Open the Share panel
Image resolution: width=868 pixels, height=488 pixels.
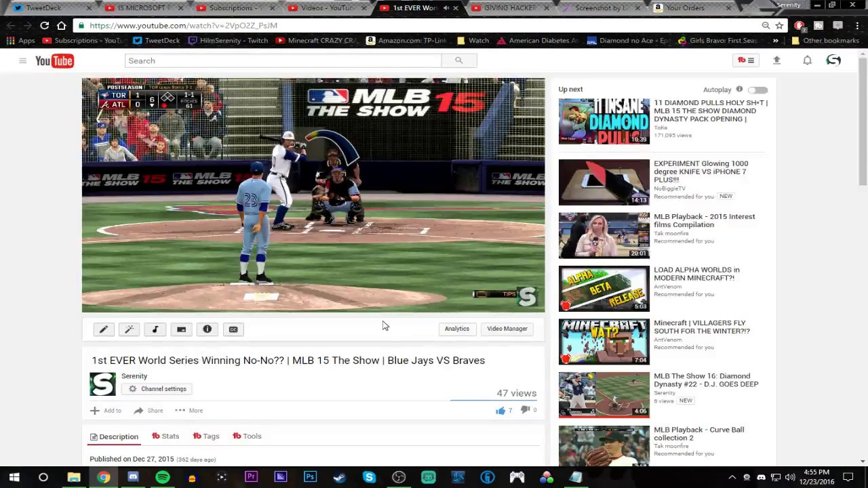[149, 410]
